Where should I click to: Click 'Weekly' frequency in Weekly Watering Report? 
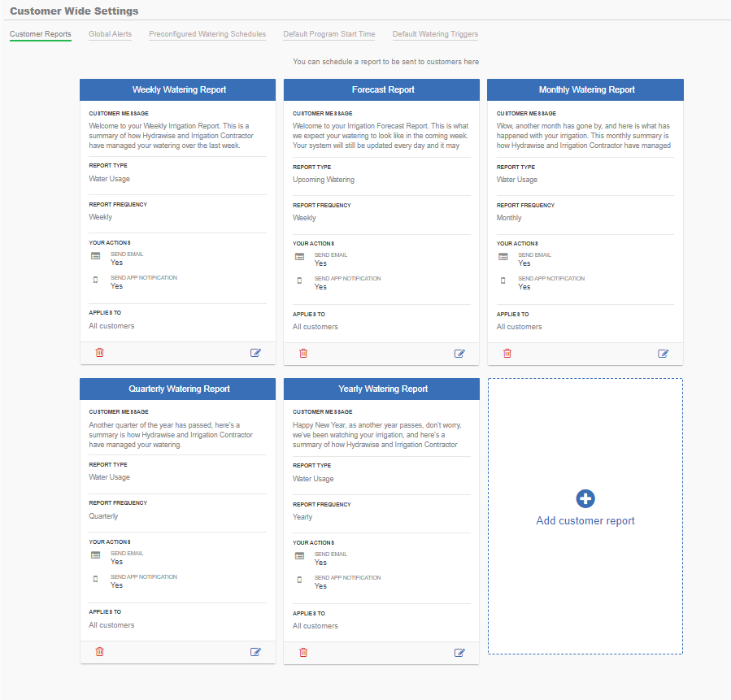[x=100, y=217]
